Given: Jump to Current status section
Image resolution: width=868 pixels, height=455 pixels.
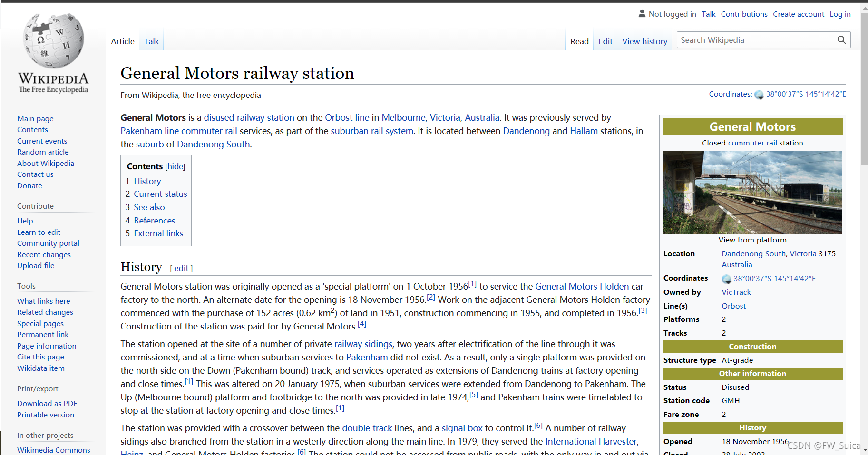Looking at the screenshot, I should pos(160,194).
